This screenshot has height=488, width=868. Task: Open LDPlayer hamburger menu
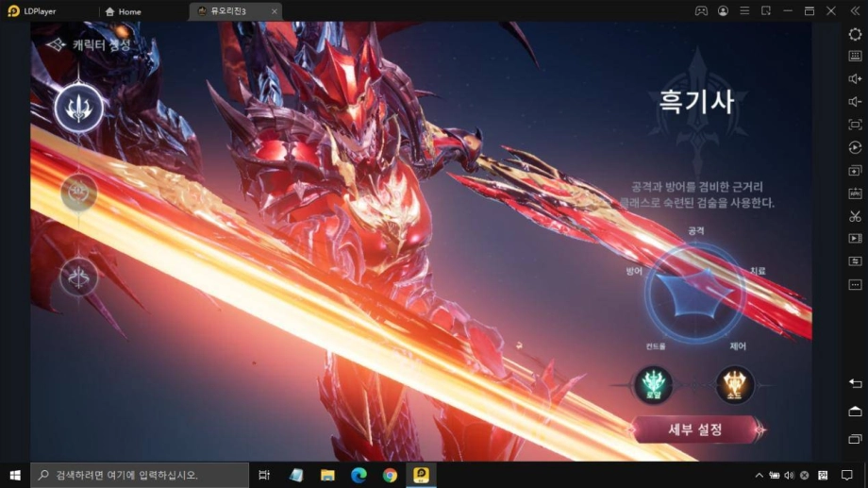click(x=744, y=11)
